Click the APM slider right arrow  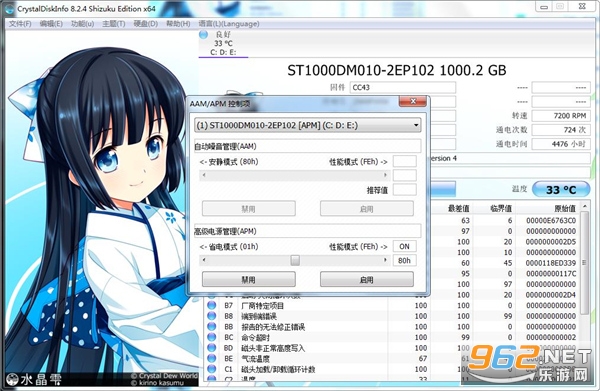pyautogui.click(x=385, y=260)
